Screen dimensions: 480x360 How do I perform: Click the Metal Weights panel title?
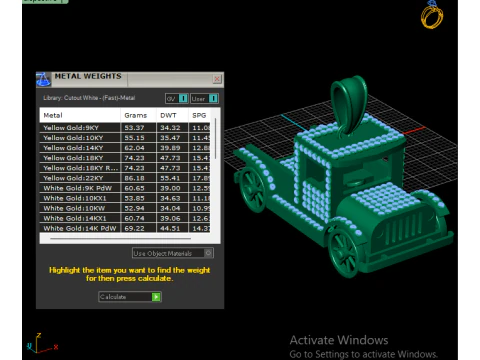tap(88, 76)
